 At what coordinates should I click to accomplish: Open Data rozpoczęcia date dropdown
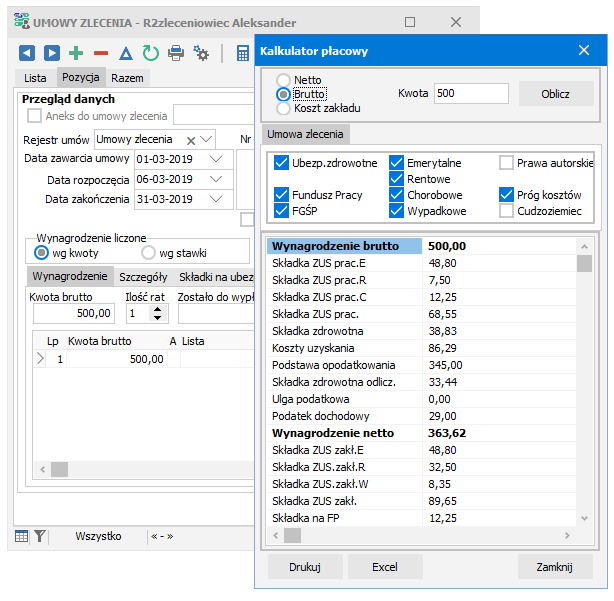point(216,179)
